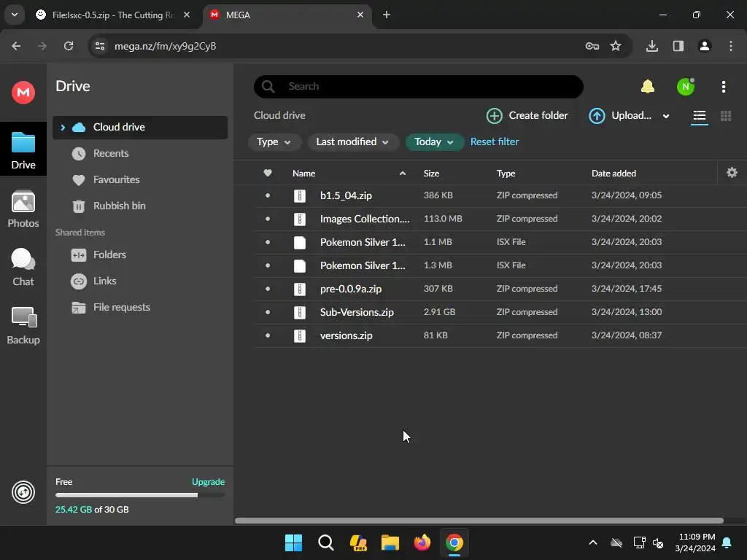Click the storage usage progress bar
The width and height of the screenshot is (747, 560).
coord(140,495)
